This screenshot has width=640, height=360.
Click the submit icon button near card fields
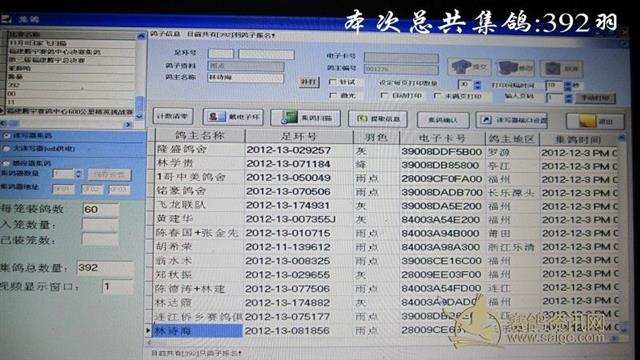click(x=469, y=67)
